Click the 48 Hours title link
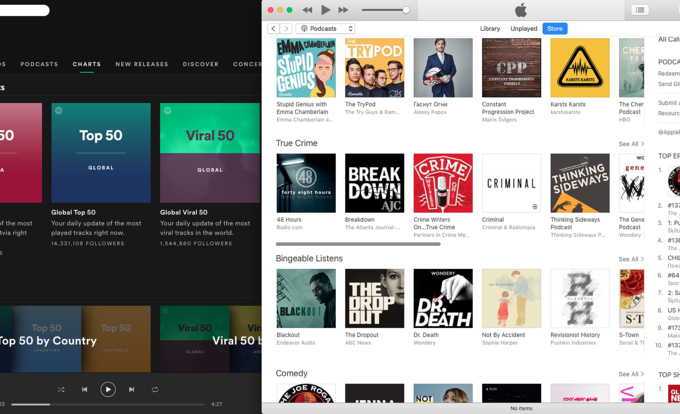Viewport: 680px width, 414px height. click(289, 220)
